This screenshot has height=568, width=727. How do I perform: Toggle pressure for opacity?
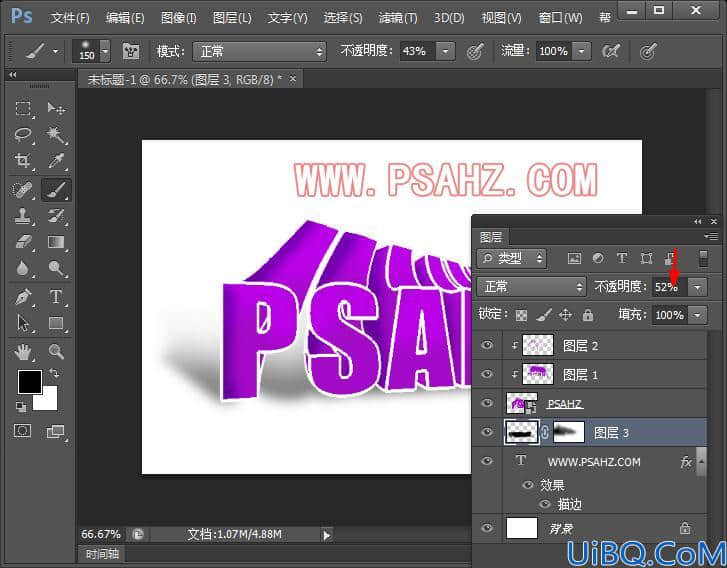(x=475, y=51)
